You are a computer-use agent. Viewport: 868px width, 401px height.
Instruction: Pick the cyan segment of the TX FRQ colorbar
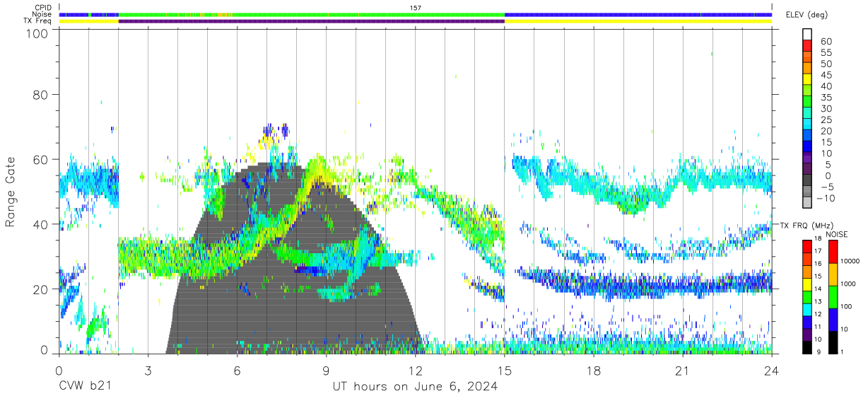click(x=807, y=309)
